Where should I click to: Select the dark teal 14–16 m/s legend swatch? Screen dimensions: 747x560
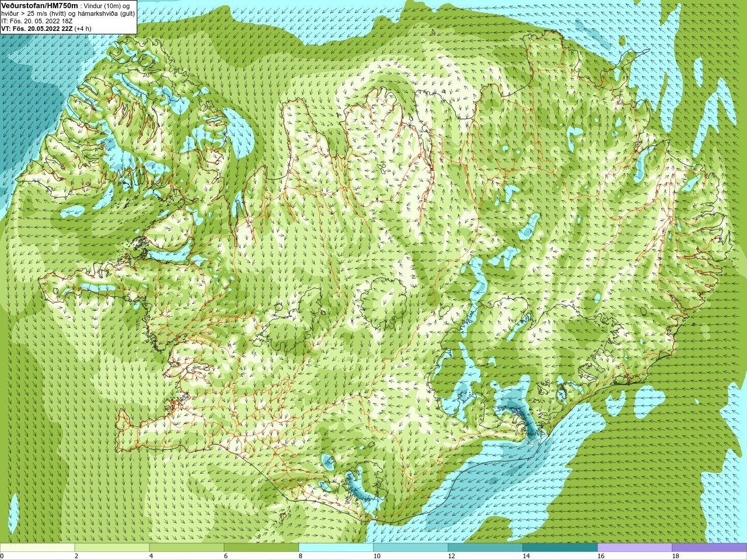click(x=560, y=548)
